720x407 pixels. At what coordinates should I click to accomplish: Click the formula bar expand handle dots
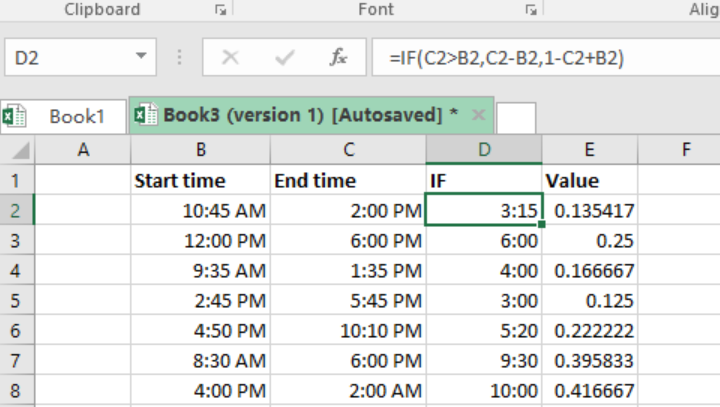point(179,57)
